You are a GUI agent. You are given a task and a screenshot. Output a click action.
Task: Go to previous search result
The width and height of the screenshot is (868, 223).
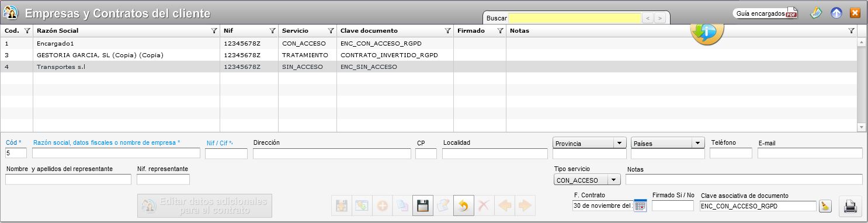pyautogui.click(x=648, y=18)
